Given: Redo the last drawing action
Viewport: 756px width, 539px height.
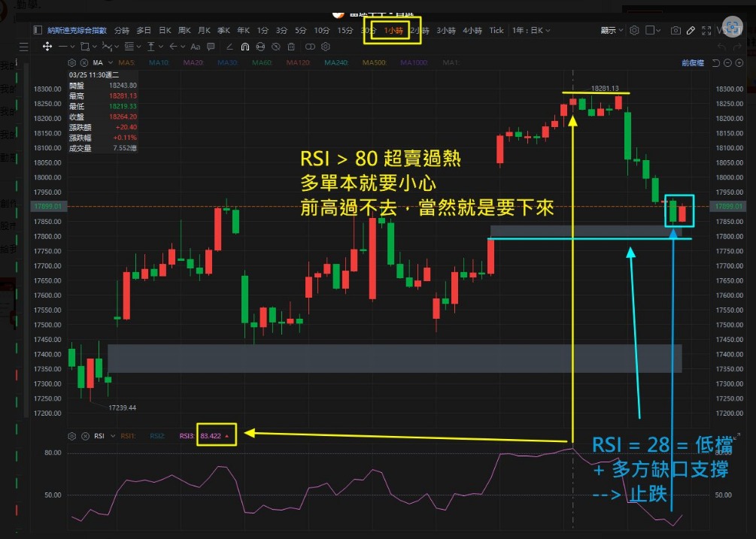Looking at the screenshot, I should point(736,47).
